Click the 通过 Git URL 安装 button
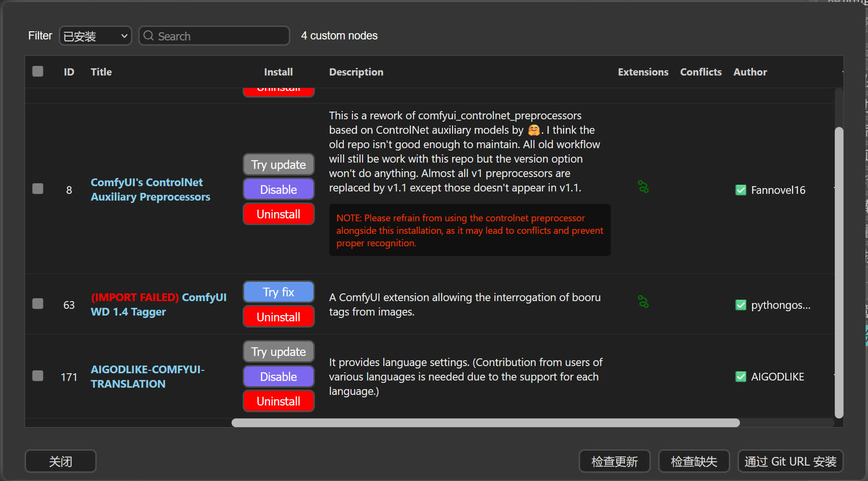868x481 pixels. pos(790,461)
